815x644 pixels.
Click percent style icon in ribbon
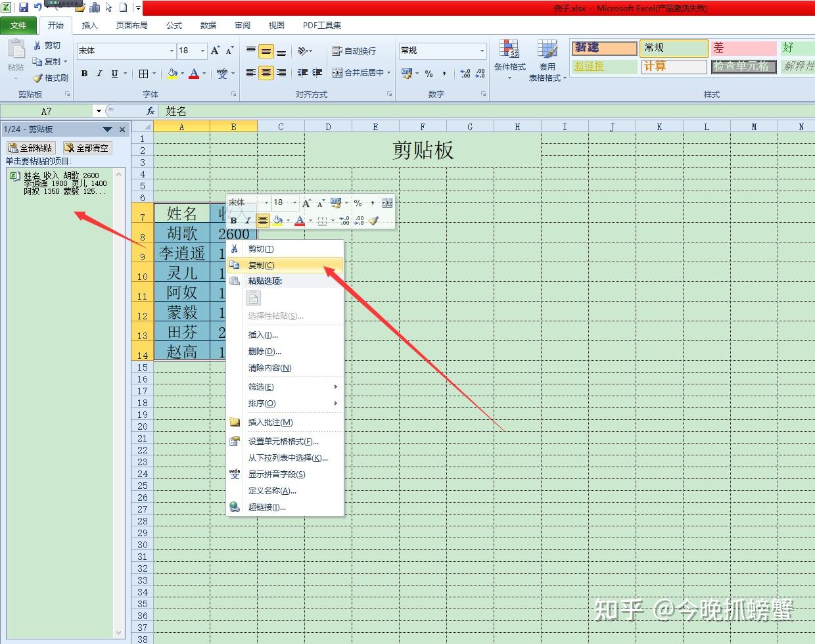tap(429, 73)
